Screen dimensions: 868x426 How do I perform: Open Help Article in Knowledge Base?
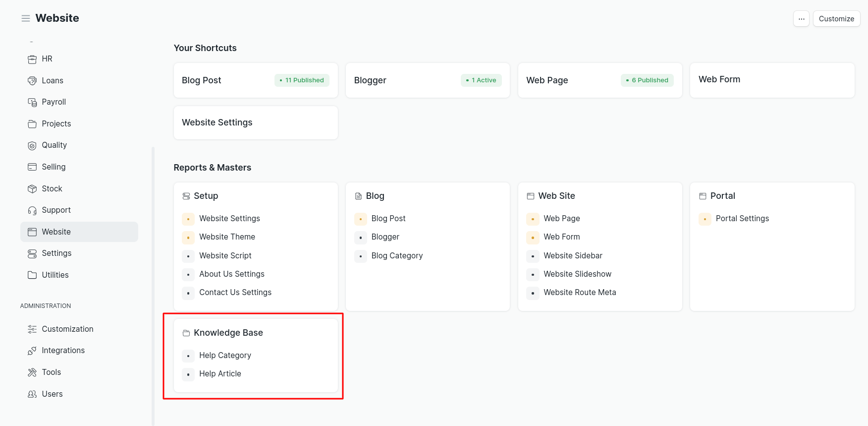click(x=220, y=374)
